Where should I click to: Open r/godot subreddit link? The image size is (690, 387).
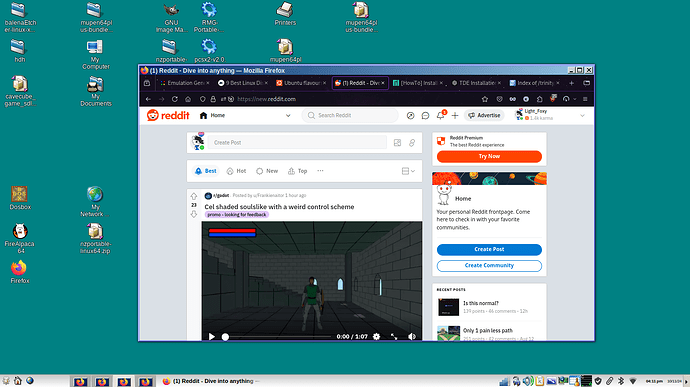point(221,195)
